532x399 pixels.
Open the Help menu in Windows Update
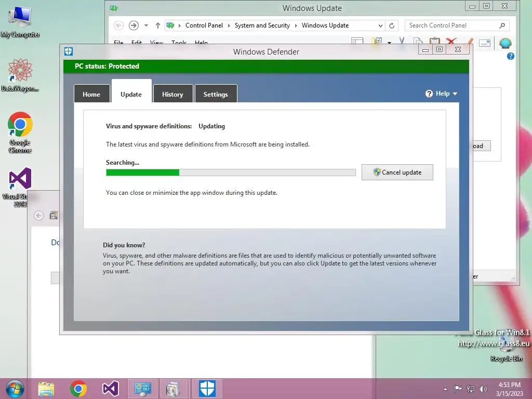point(201,43)
